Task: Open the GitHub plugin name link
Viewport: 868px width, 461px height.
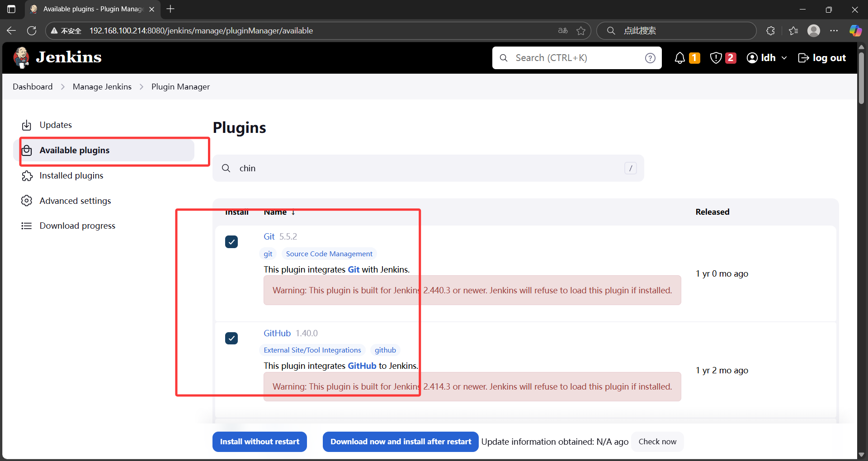Action: point(277,333)
